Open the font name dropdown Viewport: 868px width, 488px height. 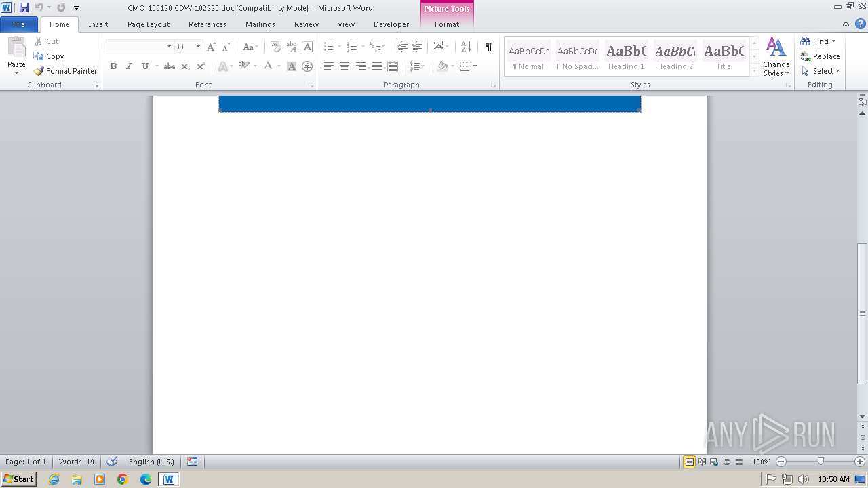(x=169, y=47)
